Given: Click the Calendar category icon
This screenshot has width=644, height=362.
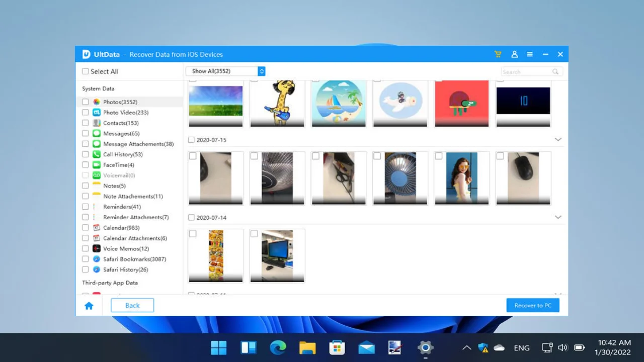Looking at the screenshot, I should click(97, 228).
